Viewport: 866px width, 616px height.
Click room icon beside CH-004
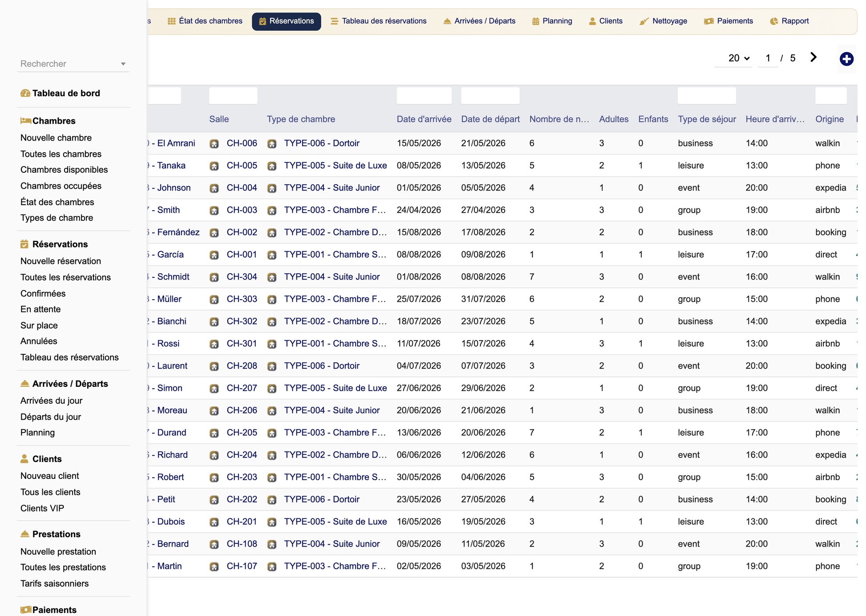[214, 188]
